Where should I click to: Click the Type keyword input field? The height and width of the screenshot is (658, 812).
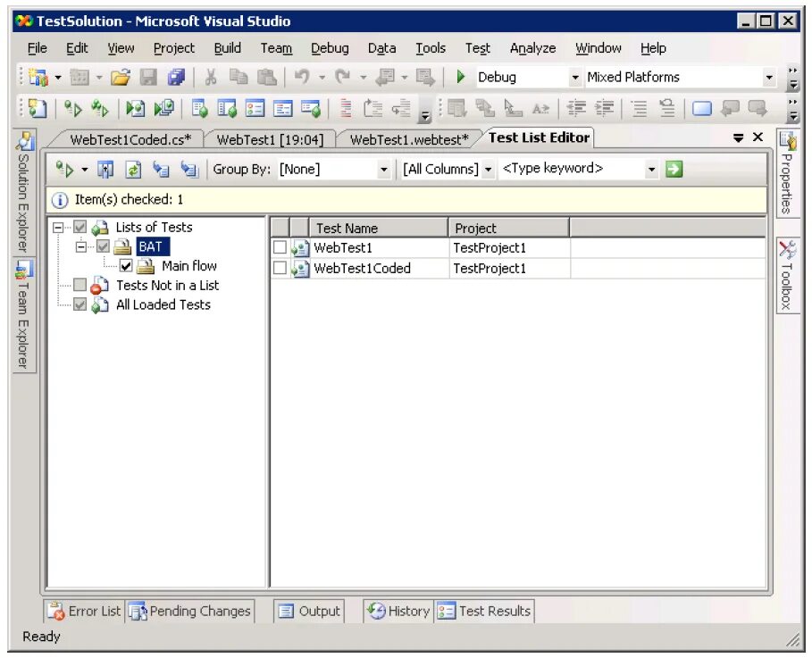(x=572, y=169)
